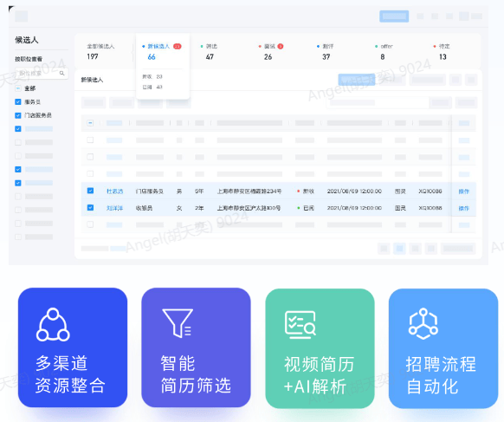Click the multi-channel integration icon on 多渠道资源整合 card

pyautogui.click(x=53, y=325)
